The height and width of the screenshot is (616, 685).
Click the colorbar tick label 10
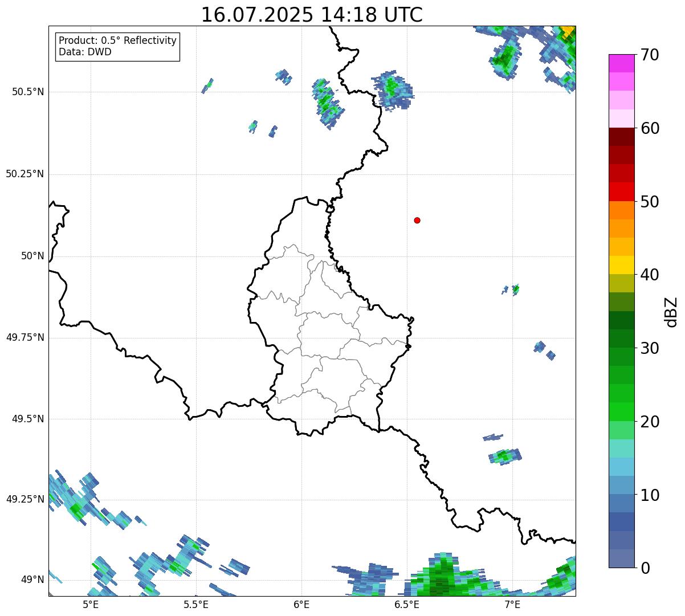pyautogui.click(x=650, y=495)
